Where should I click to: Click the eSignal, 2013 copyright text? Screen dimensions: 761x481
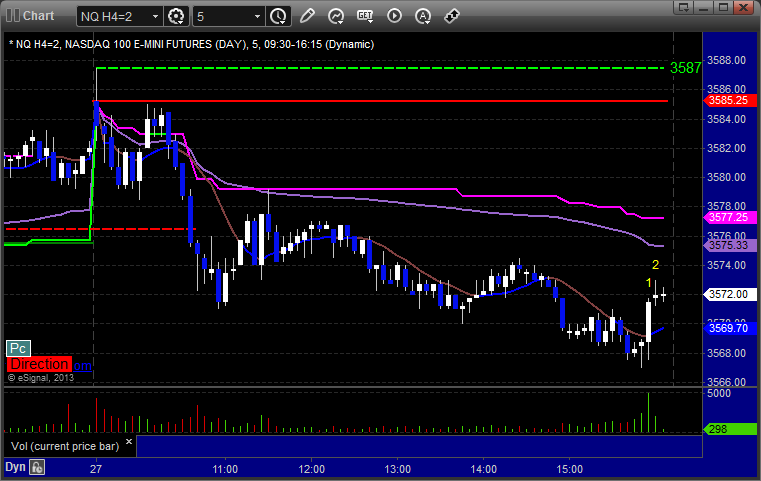(41, 378)
